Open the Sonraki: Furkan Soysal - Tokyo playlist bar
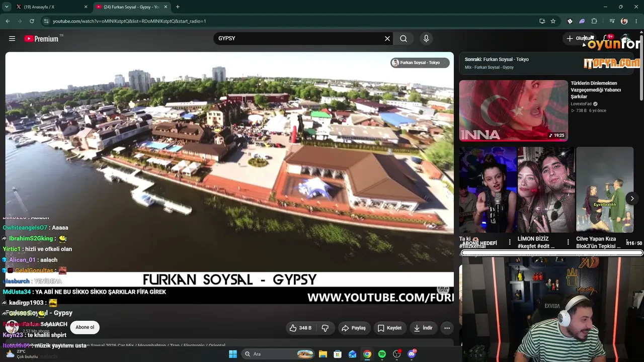 pyautogui.click(x=546, y=63)
